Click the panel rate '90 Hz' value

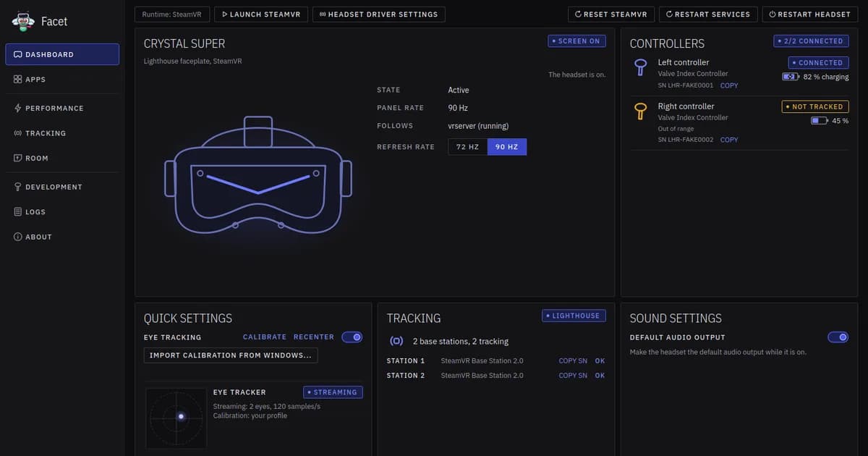(458, 108)
